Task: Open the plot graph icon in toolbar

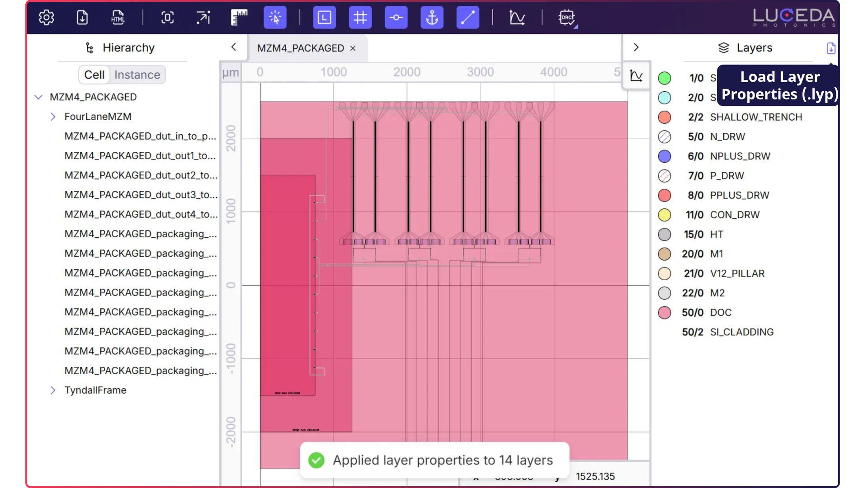Action: coord(517,18)
